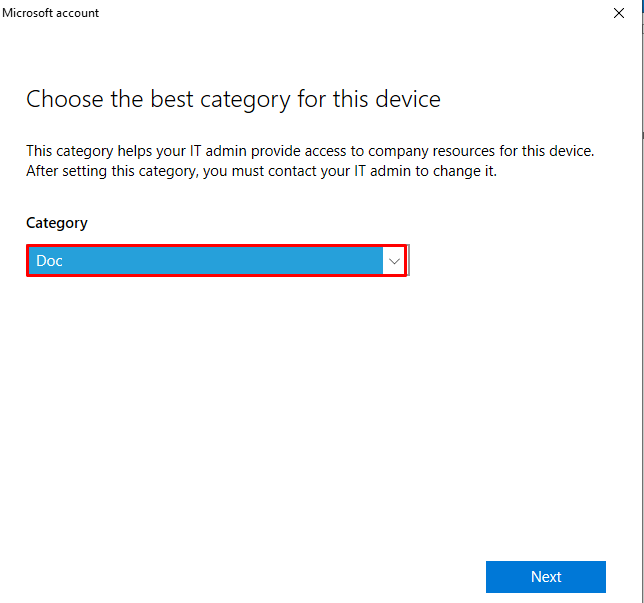Click the blank area below Category dropdown
This screenshot has height=603, width=644.
(216, 340)
